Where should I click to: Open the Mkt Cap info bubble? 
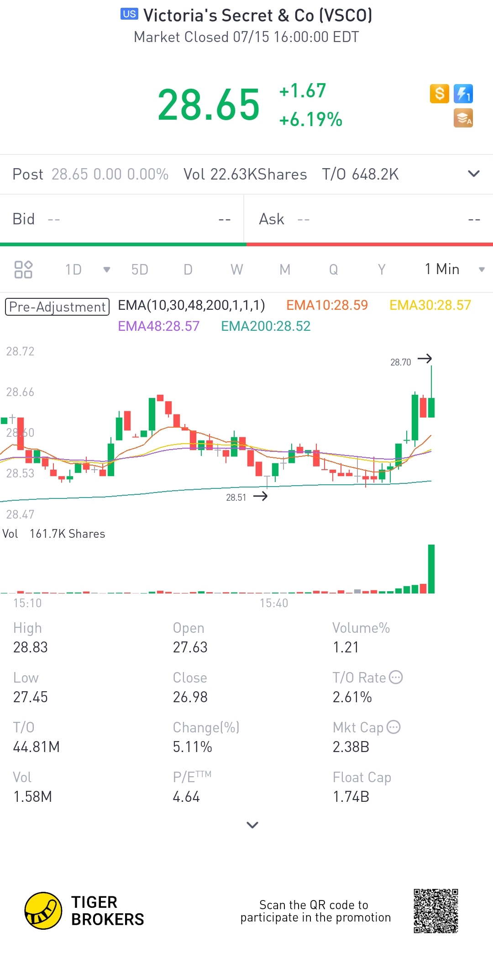click(x=393, y=727)
